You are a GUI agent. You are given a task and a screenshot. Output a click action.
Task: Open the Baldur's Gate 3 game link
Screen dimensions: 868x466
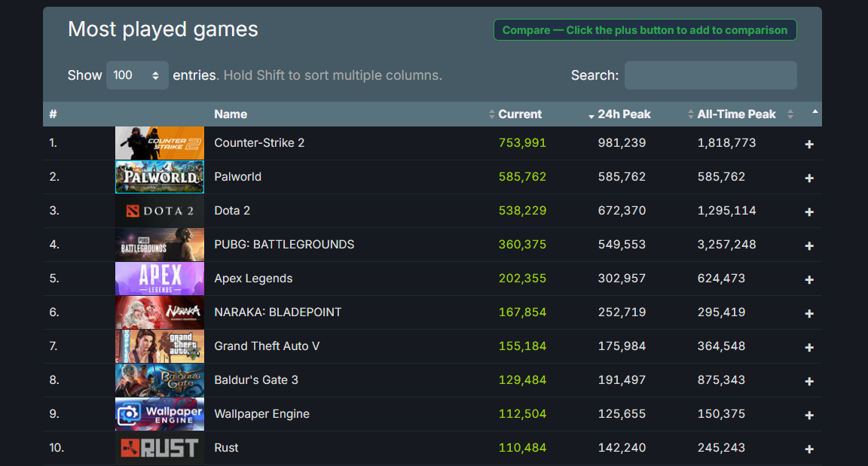click(256, 380)
